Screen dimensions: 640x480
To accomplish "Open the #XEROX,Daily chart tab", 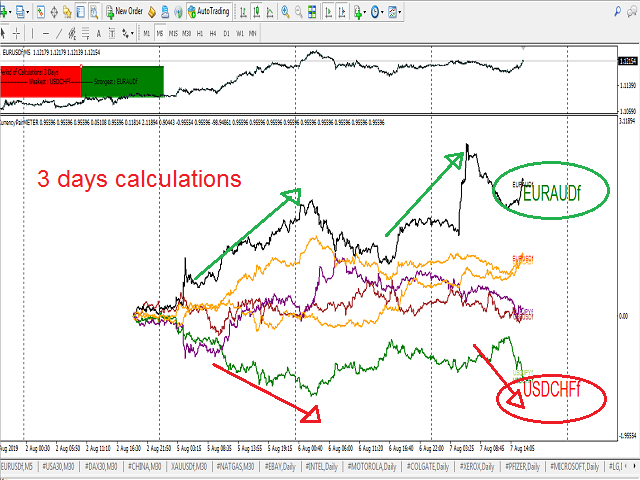I will pyautogui.click(x=477, y=466).
